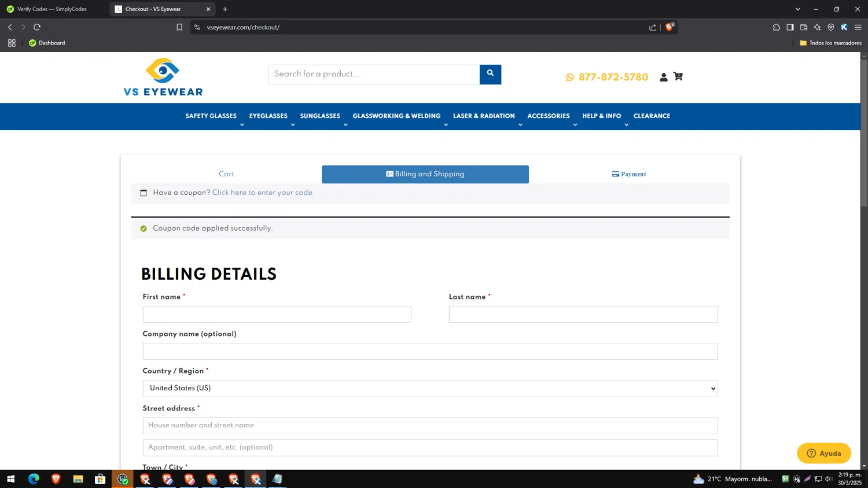Click the browser address bar URL
Screen dimensions: 868x488
tap(243, 27)
